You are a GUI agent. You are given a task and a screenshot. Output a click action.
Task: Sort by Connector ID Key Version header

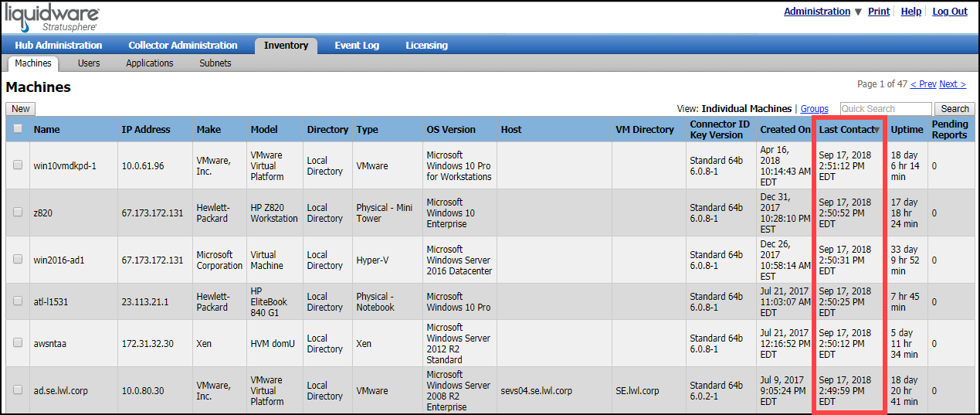pos(720,130)
